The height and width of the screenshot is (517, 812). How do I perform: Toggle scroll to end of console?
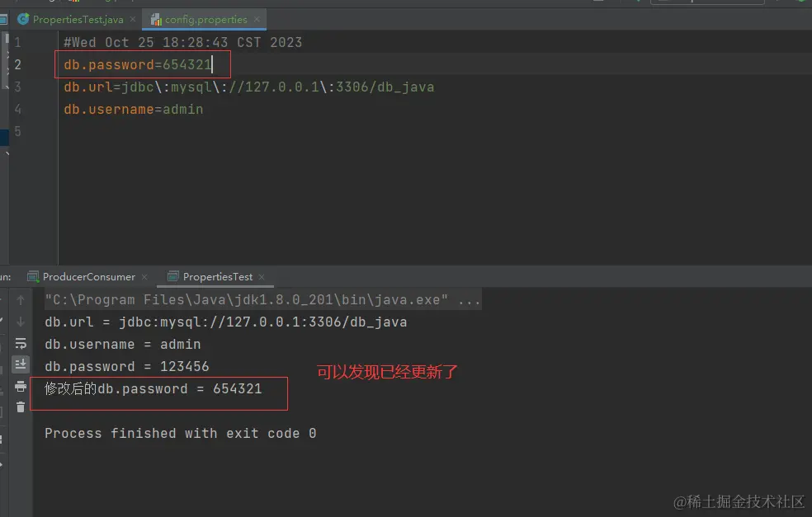point(21,364)
